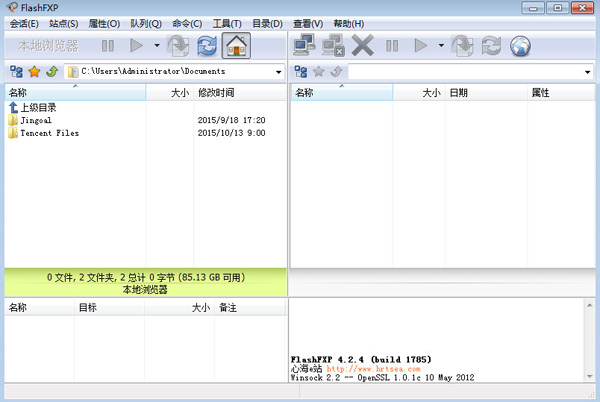Refresh the local browser file list
The height and width of the screenshot is (402, 600).
pos(207,46)
